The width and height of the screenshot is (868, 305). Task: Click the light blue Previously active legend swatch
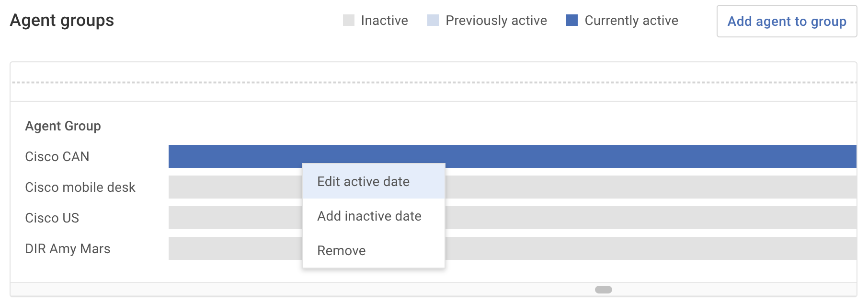(433, 20)
